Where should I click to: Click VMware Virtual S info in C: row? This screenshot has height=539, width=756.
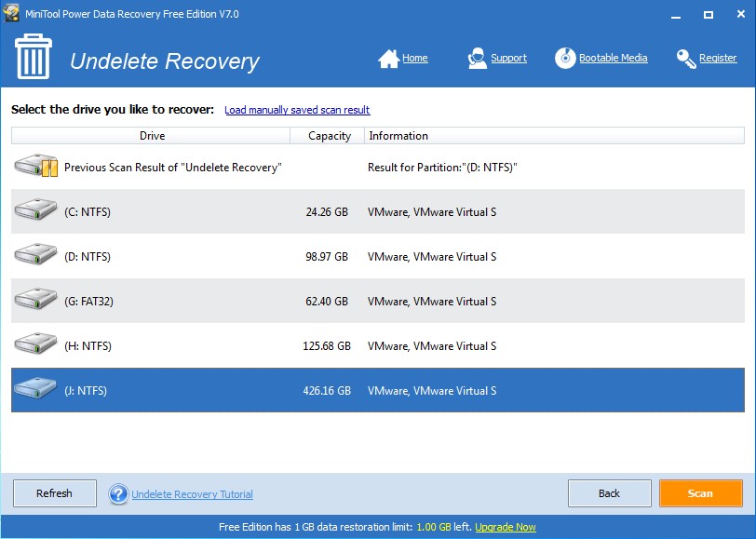pyautogui.click(x=432, y=212)
